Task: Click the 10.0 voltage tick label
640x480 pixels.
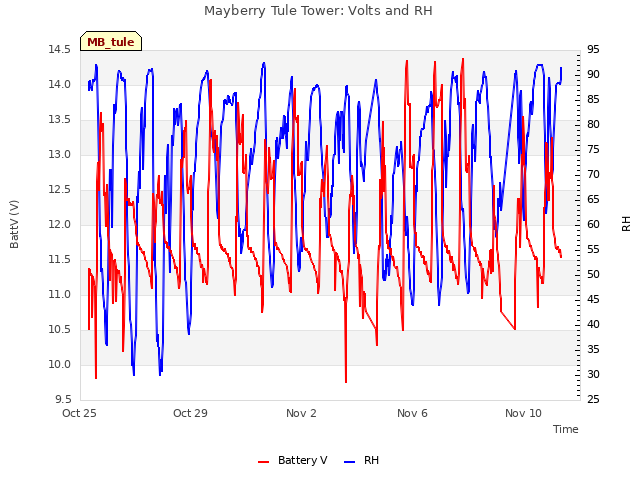Action: (60, 364)
